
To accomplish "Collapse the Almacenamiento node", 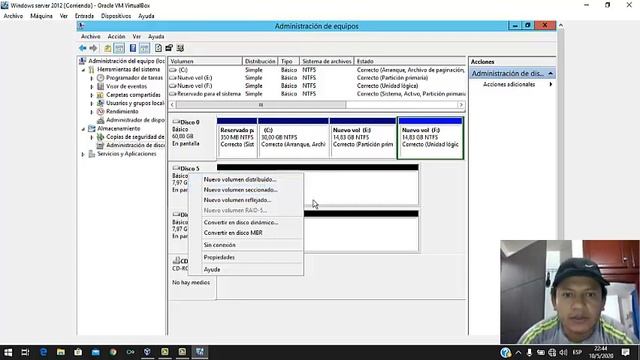I will point(83,129).
